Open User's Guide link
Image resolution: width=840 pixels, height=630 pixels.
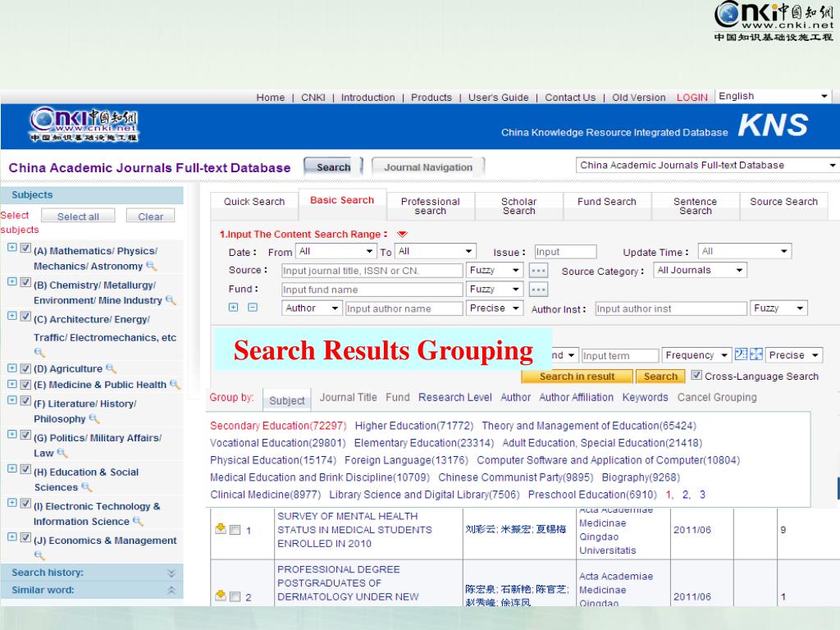click(x=498, y=98)
